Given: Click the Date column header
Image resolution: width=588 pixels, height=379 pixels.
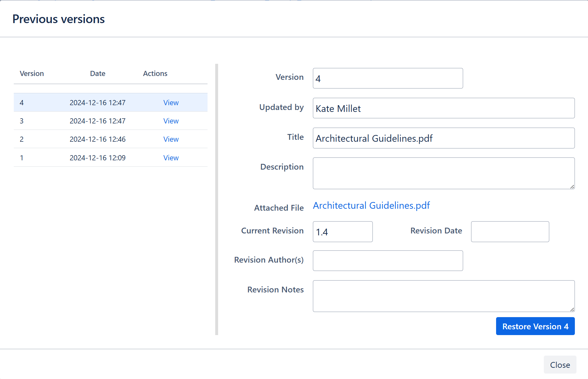Looking at the screenshot, I should coord(97,73).
